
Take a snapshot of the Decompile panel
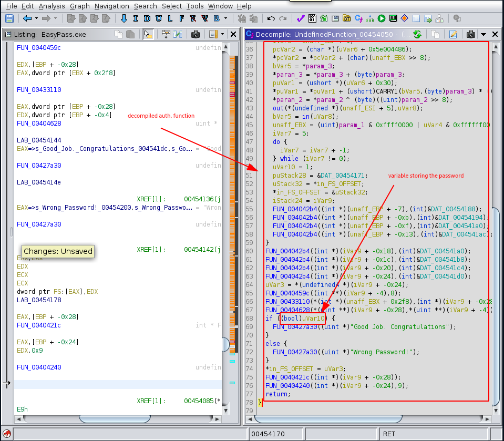coord(470,34)
